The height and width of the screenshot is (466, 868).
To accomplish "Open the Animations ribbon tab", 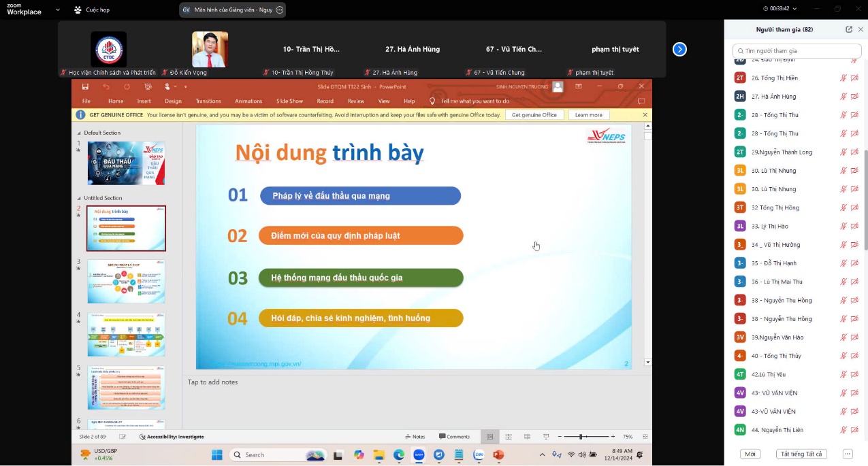I will (x=248, y=101).
